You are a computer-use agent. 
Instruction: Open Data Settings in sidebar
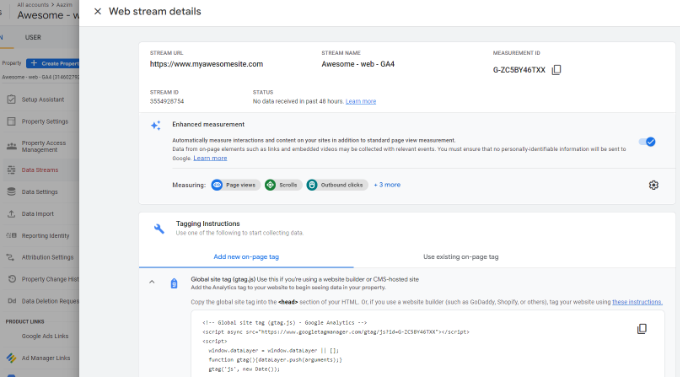(40, 192)
